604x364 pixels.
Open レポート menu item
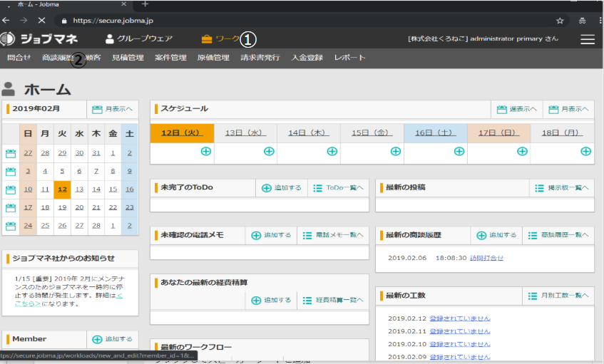click(349, 58)
